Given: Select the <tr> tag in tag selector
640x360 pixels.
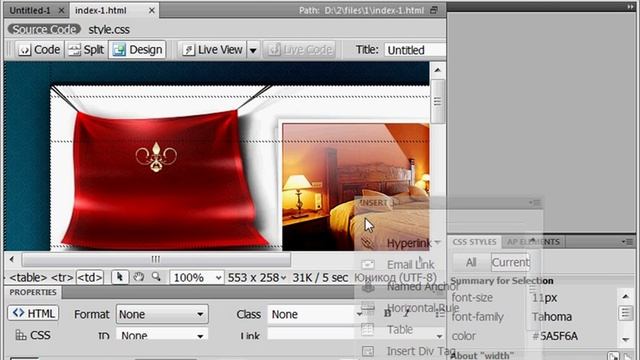Looking at the screenshot, I should tap(62, 278).
